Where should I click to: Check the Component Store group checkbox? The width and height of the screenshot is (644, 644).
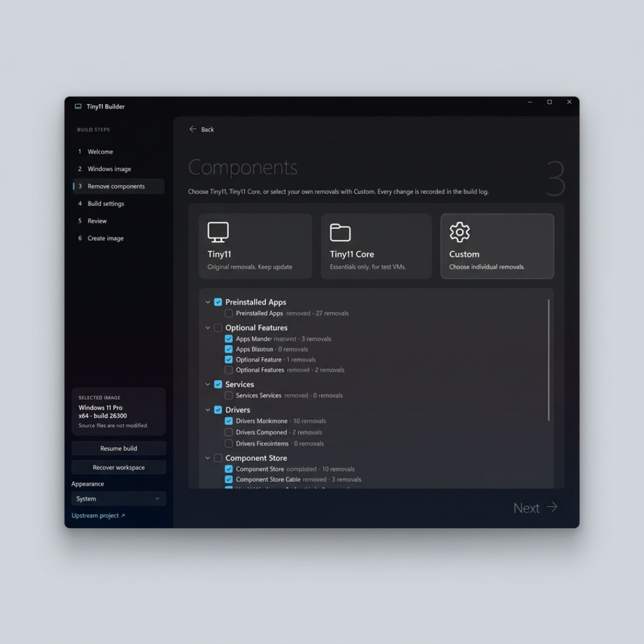pos(218,457)
